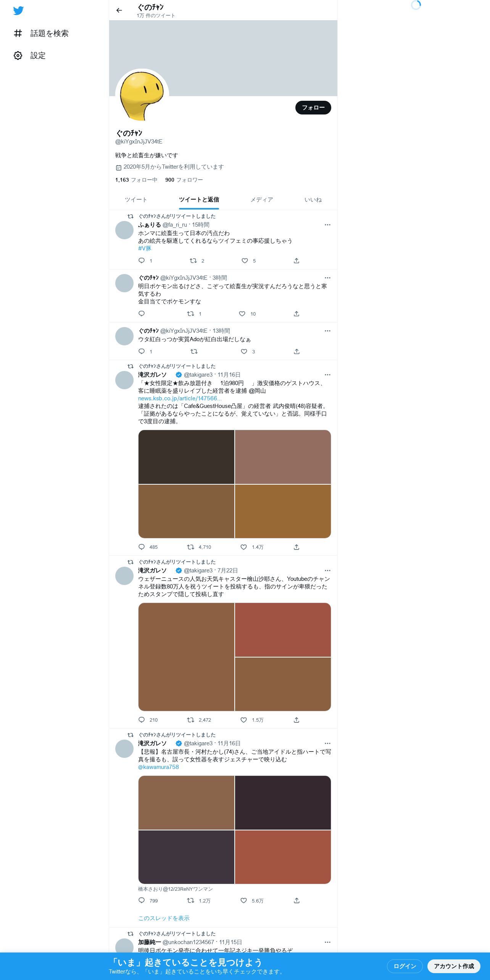Open more options on ふぁりる tweet

pyautogui.click(x=327, y=225)
